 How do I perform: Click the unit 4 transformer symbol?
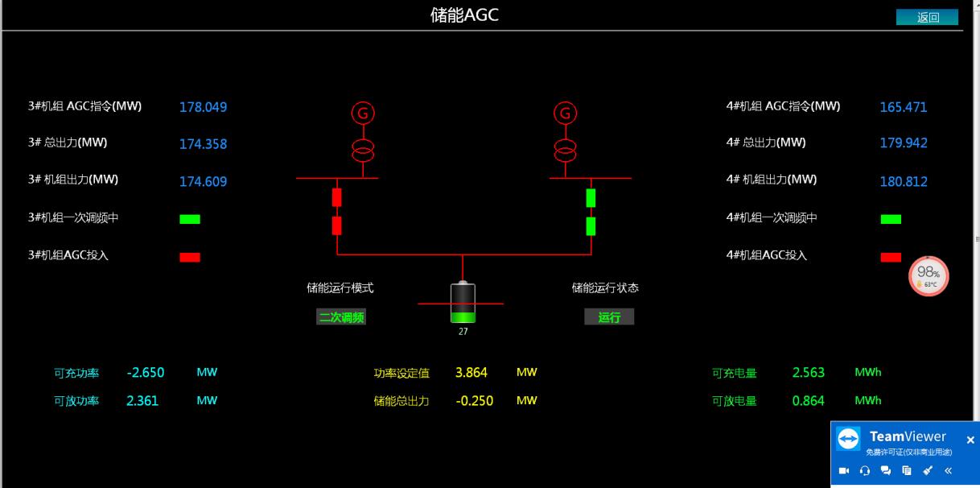pyautogui.click(x=566, y=148)
